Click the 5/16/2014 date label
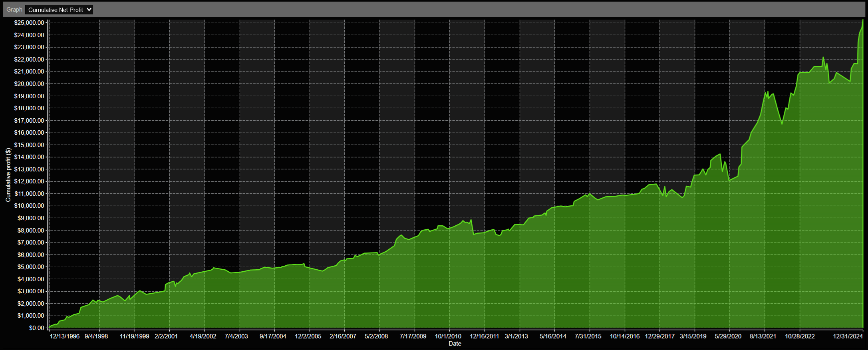 553,336
